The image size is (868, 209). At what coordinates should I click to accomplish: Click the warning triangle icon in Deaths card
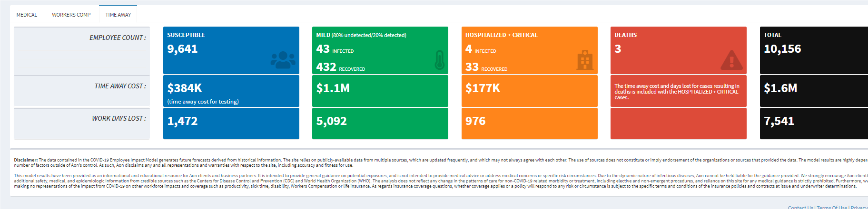coord(731,60)
